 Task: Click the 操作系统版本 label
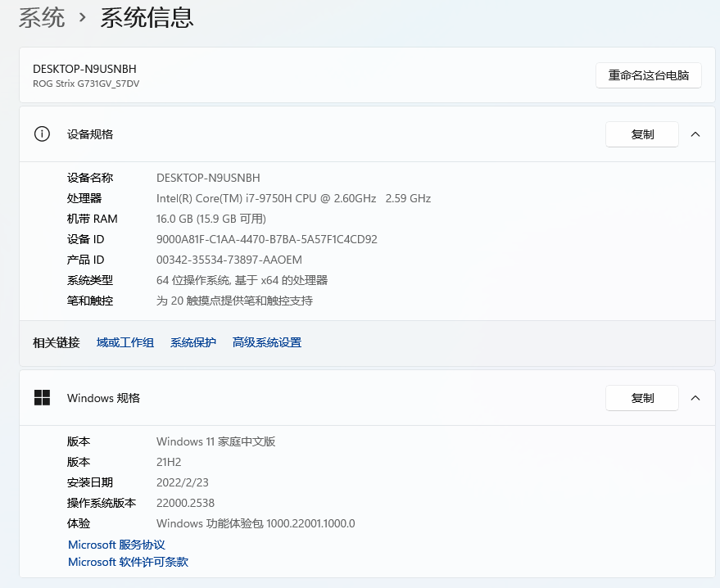point(102,503)
